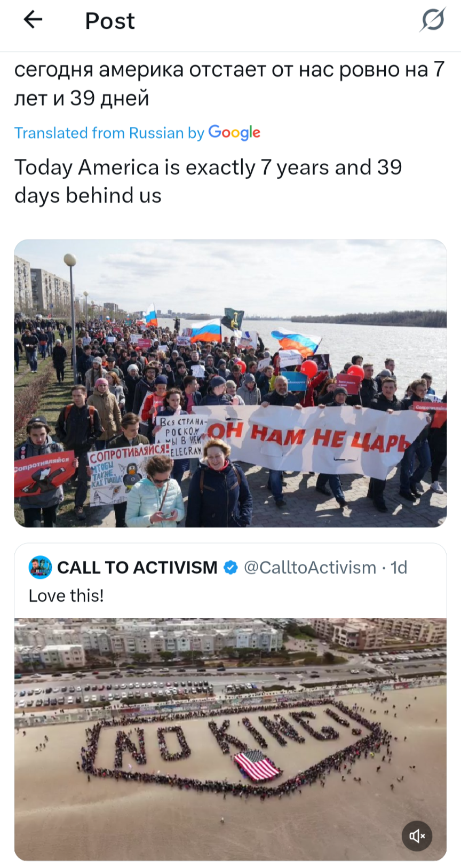Tap the American flag in beach video
461x868 pixels.
coord(257,765)
